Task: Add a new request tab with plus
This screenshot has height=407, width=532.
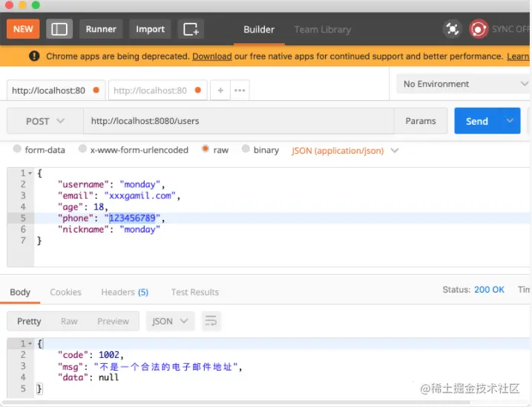Action: click(220, 91)
